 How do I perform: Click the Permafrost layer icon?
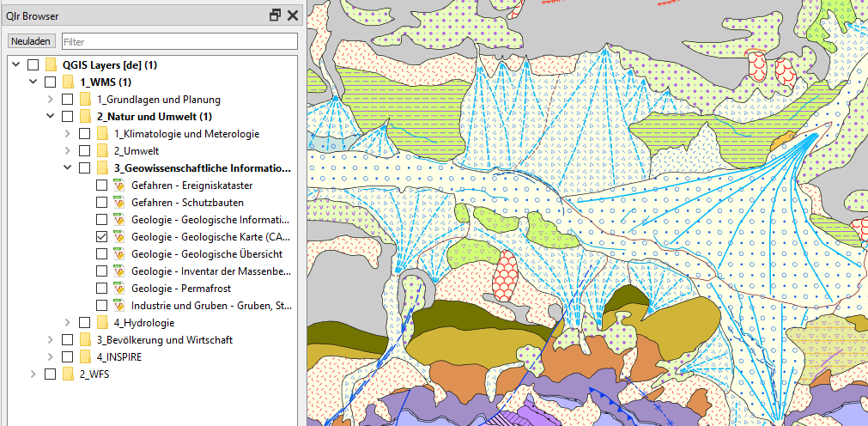click(119, 289)
